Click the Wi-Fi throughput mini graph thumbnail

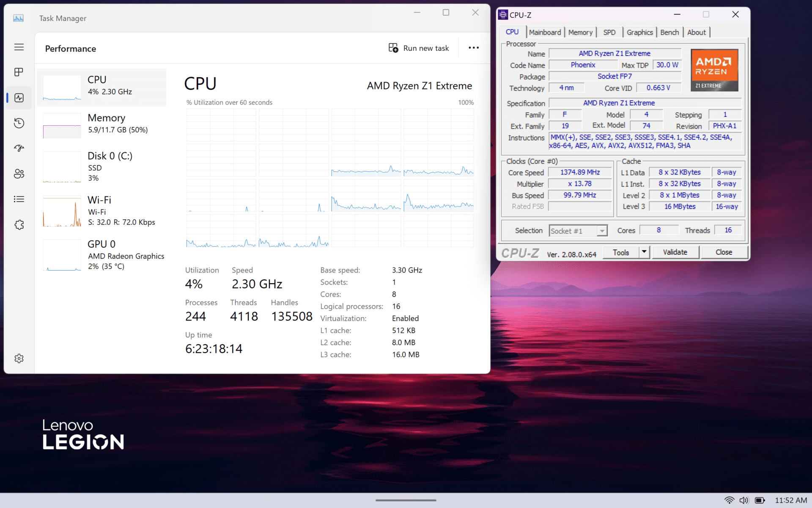pyautogui.click(x=62, y=212)
